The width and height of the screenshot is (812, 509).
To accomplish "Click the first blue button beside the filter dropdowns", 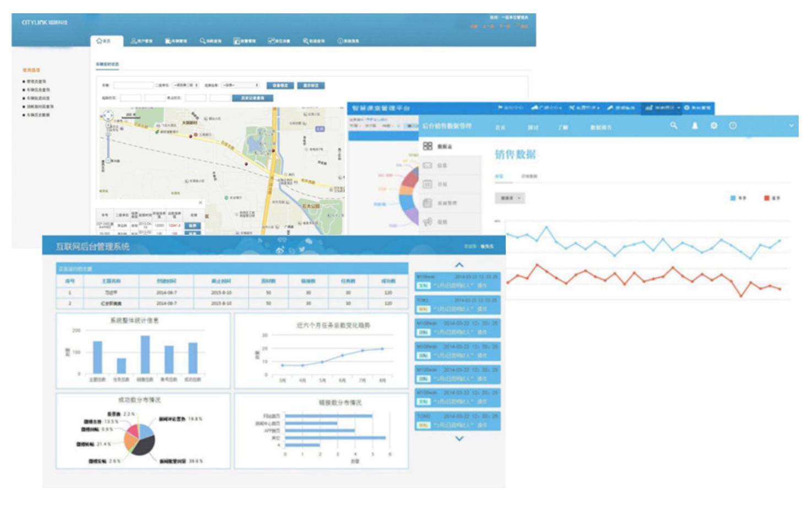I will 280,85.
